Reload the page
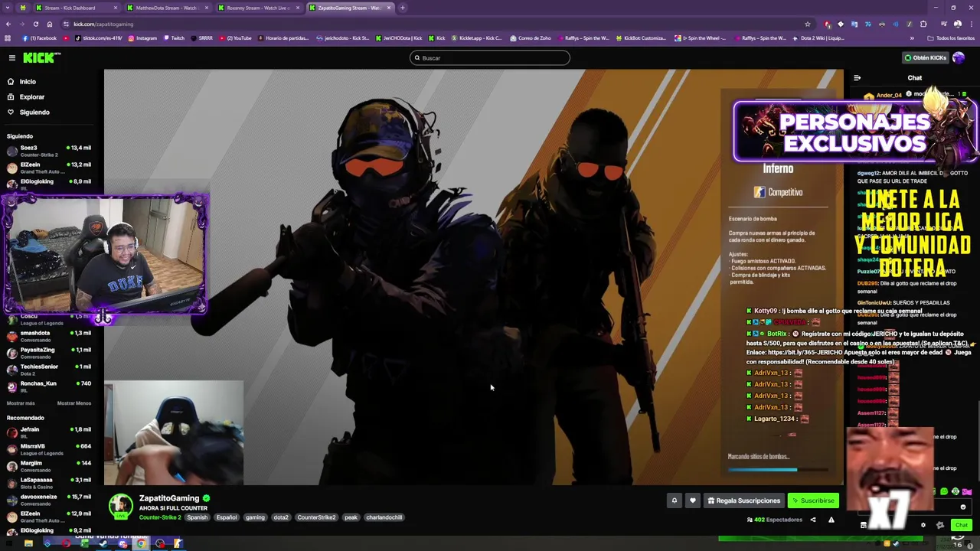This screenshot has width=980, height=551. click(37, 24)
